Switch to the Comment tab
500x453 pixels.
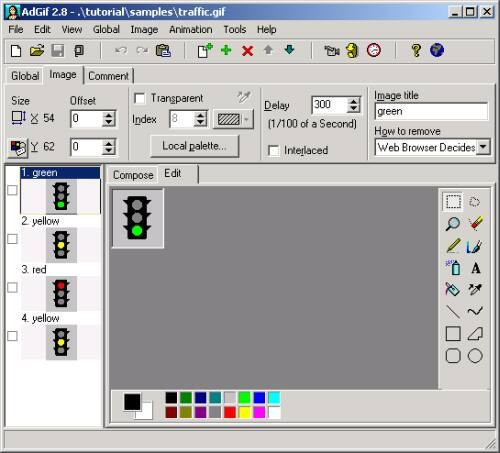[108, 76]
